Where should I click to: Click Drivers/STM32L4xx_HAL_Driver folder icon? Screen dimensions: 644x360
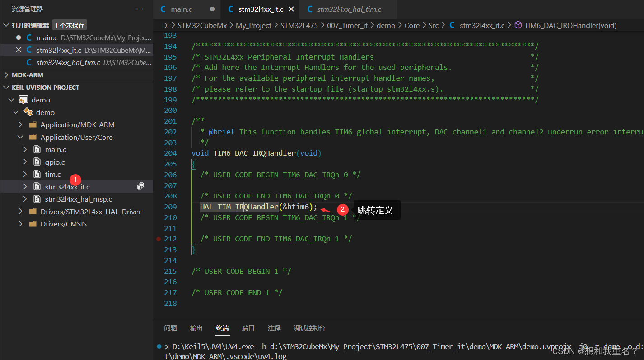tap(33, 212)
